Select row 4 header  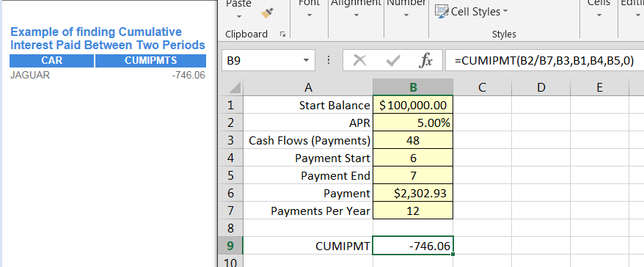click(x=230, y=158)
